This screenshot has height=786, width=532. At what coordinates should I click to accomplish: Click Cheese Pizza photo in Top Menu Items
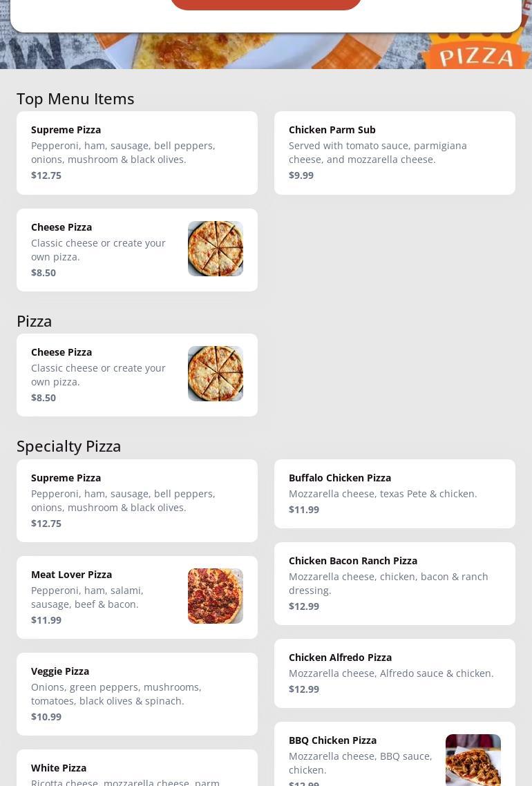[216, 249]
